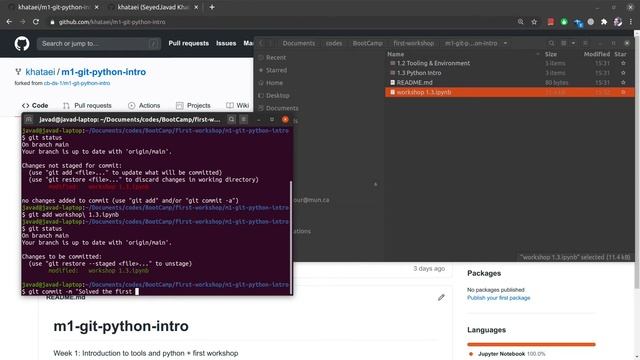Open the forked-from cb-ds-1/m1-git-python-intro link
Screen dimensions: 640x360
point(77,83)
